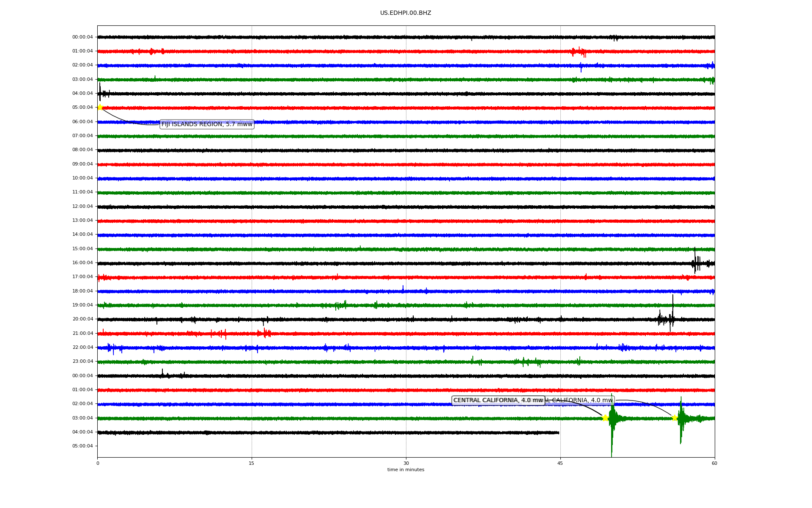
Task: Click the US.EDHPI.00.BHZ plot title
Action: pyautogui.click(x=406, y=13)
